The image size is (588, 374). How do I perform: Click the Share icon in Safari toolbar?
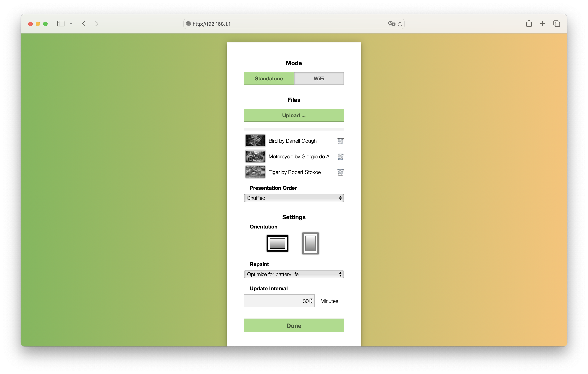tap(529, 24)
